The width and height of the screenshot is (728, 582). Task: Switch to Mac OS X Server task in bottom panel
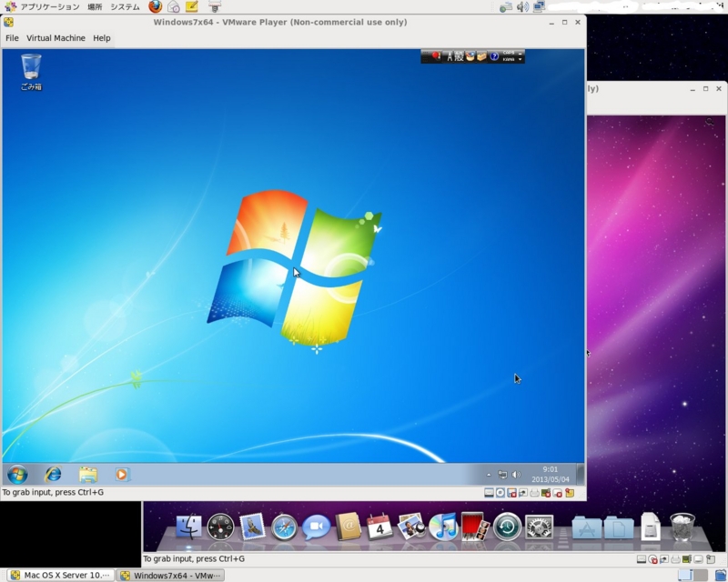click(61, 575)
